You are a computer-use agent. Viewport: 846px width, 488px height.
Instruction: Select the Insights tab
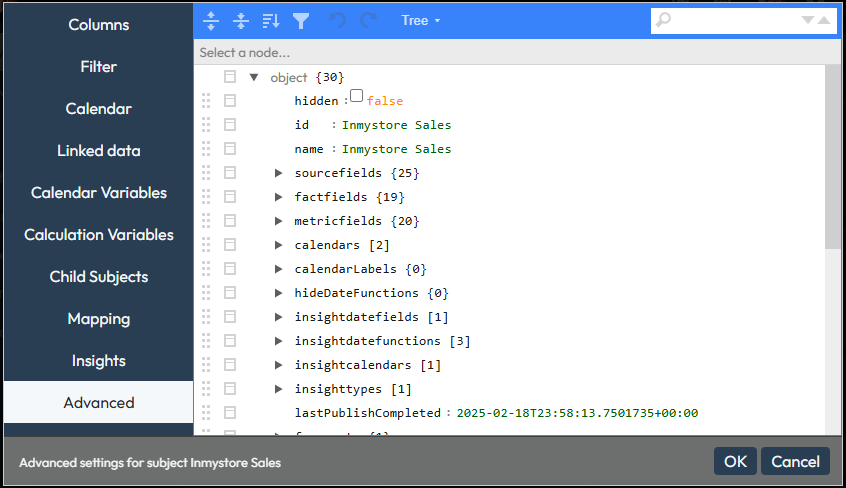[x=98, y=361]
